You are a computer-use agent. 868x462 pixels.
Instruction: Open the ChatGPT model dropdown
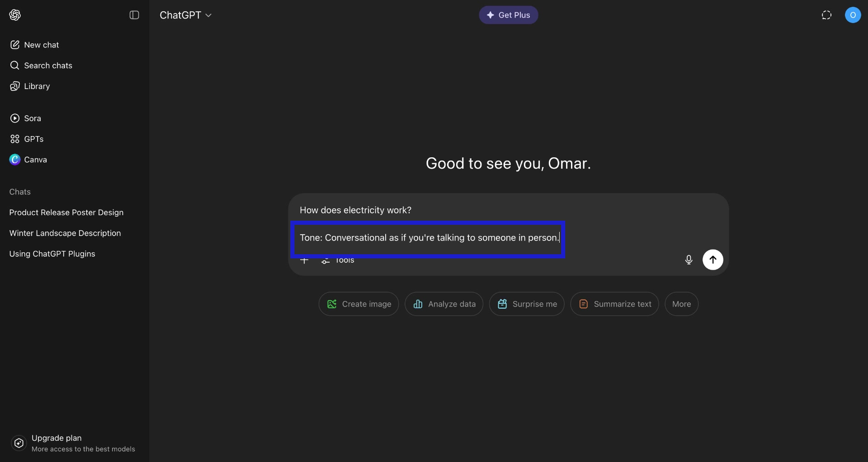186,15
